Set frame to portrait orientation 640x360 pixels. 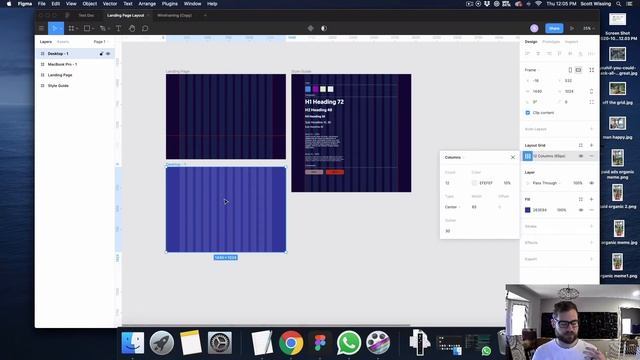point(570,70)
